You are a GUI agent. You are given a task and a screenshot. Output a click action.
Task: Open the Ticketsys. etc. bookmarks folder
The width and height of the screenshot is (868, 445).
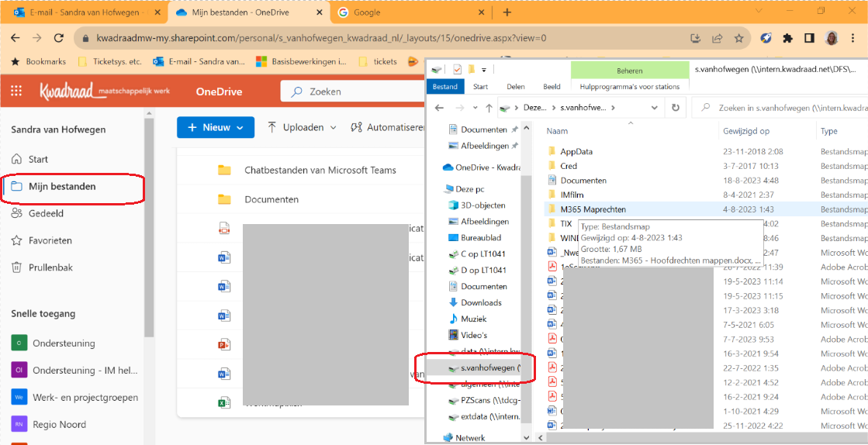coord(109,61)
